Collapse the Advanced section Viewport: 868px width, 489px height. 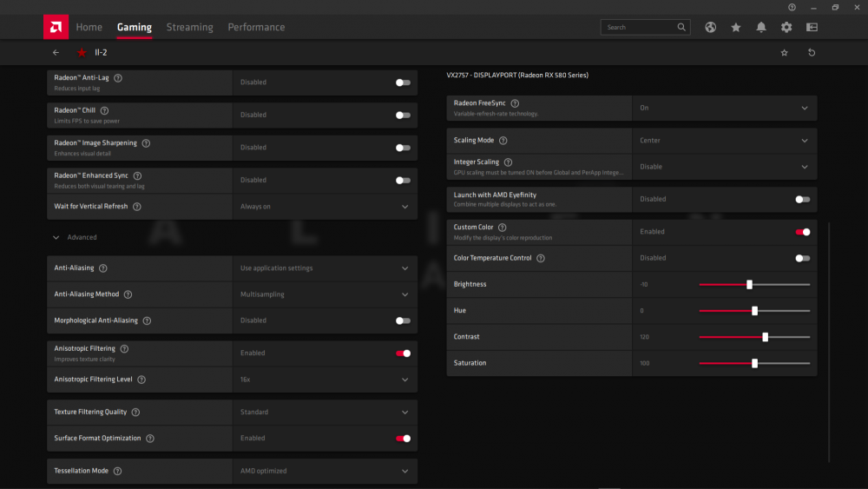(x=57, y=237)
